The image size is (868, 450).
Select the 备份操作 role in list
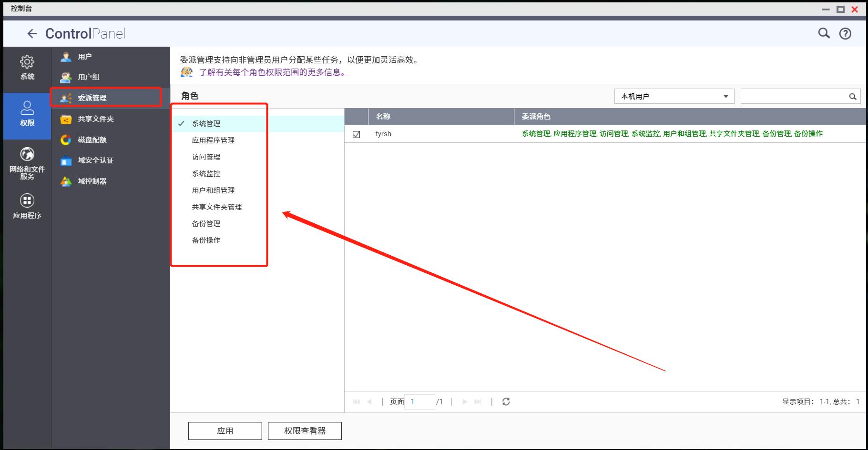[206, 240]
